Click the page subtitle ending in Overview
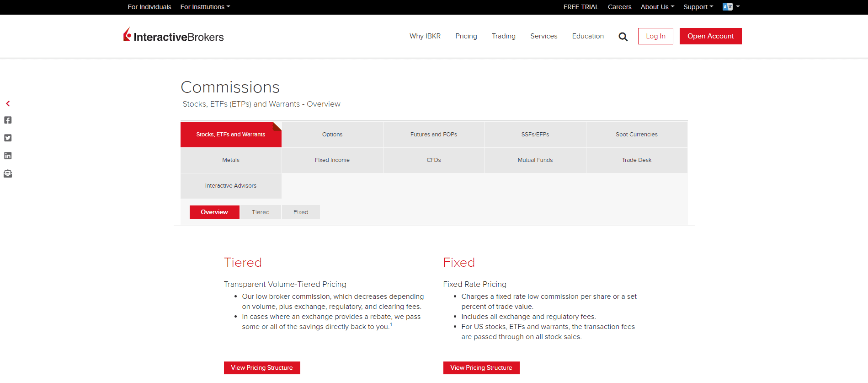This screenshot has height=383, width=868. [x=261, y=104]
